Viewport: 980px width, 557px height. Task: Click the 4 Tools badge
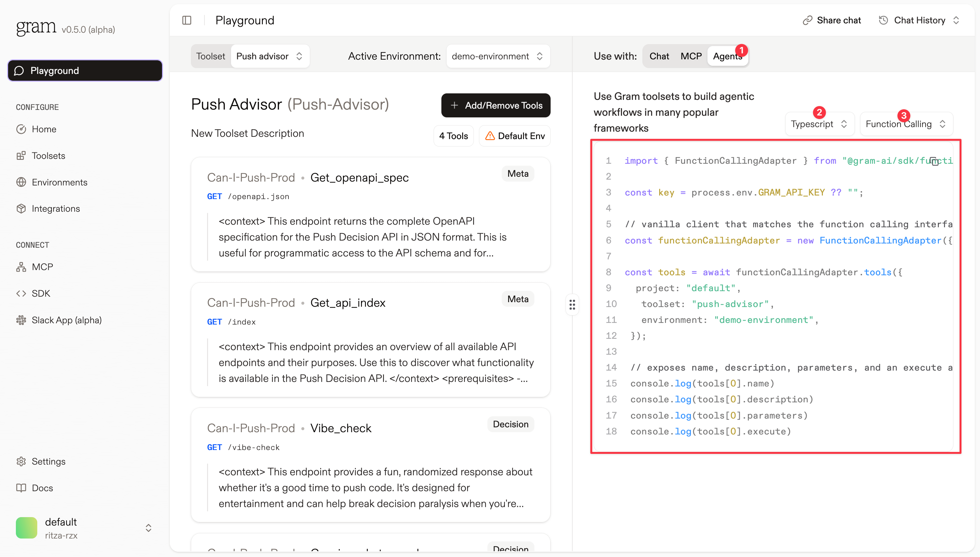coord(453,136)
